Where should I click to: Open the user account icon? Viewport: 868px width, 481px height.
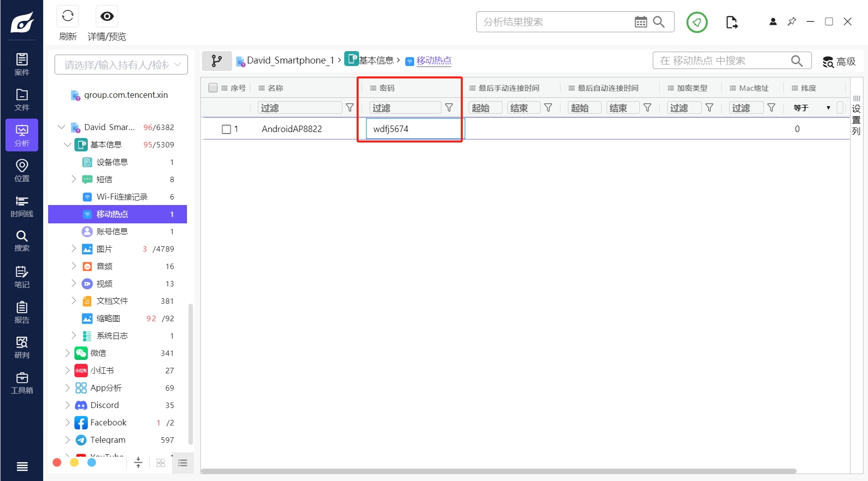773,21
